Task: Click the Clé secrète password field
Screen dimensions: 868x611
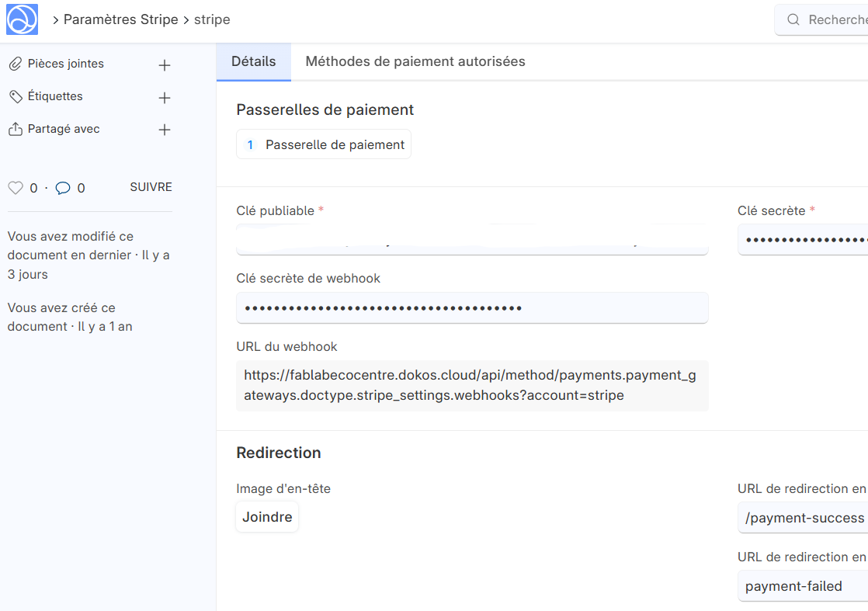Action: click(x=802, y=240)
